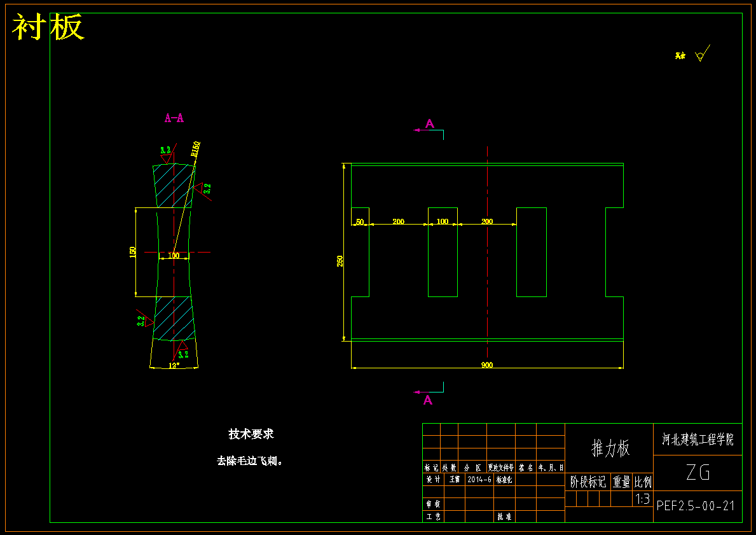Click the 批准 cell
This screenshot has height=535, width=756.
coord(504,517)
